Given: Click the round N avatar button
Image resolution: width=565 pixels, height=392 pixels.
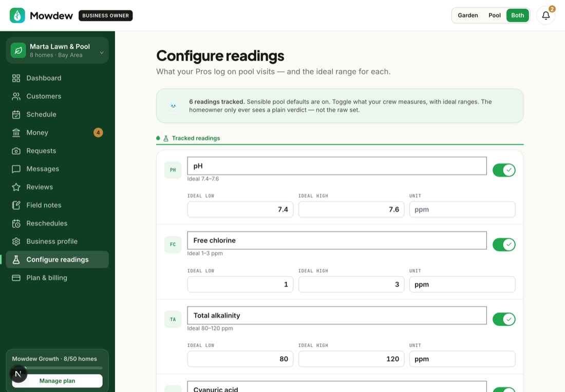Looking at the screenshot, I should point(18,374).
